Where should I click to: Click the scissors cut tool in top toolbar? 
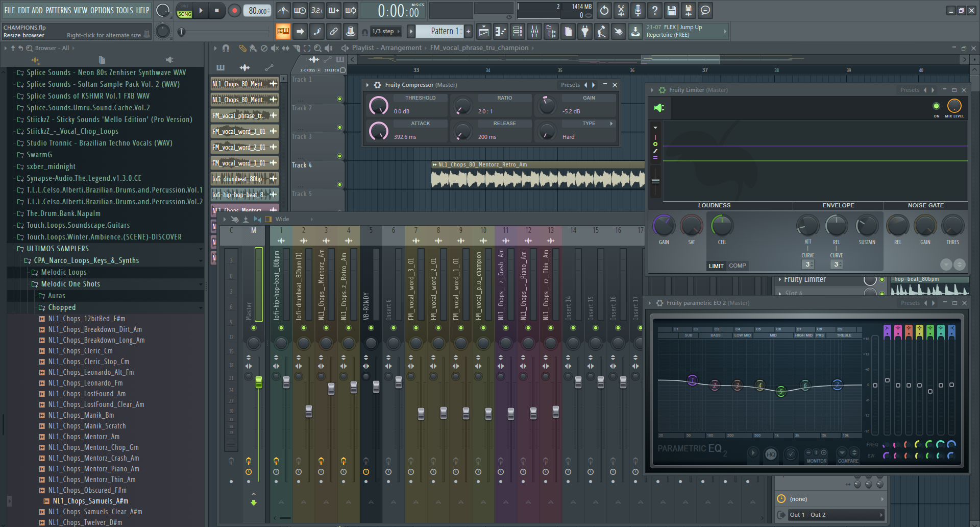pyautogui.click(x=621, y=10)
